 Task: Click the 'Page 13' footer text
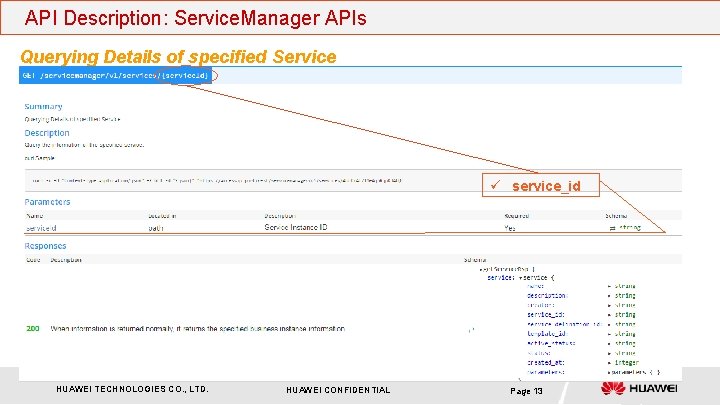(x=526, y=391)
